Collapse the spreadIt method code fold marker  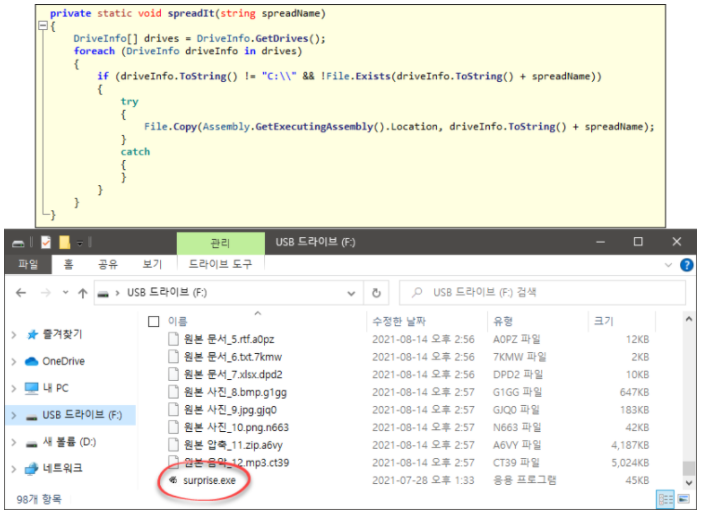pos(43,26)
